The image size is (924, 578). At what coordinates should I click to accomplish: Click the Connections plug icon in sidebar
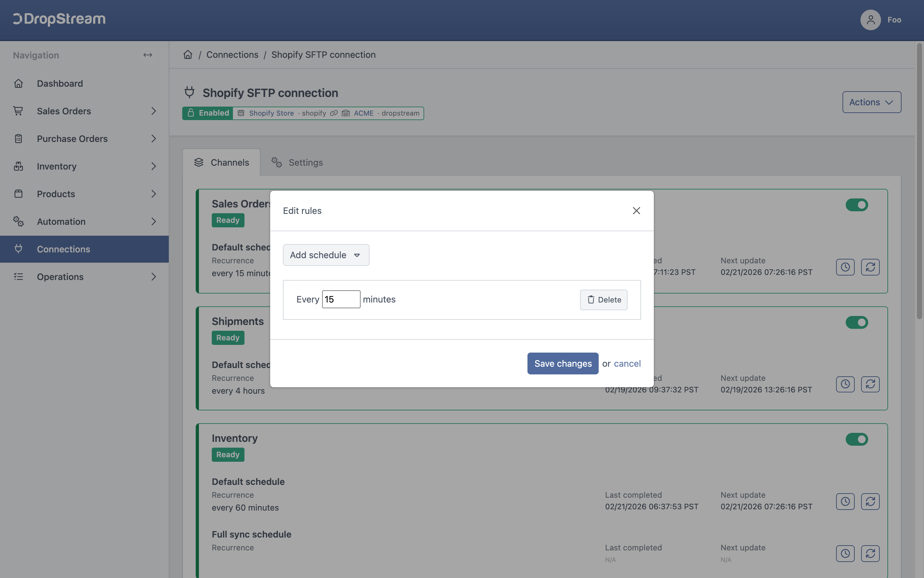[x=18, y=249]
